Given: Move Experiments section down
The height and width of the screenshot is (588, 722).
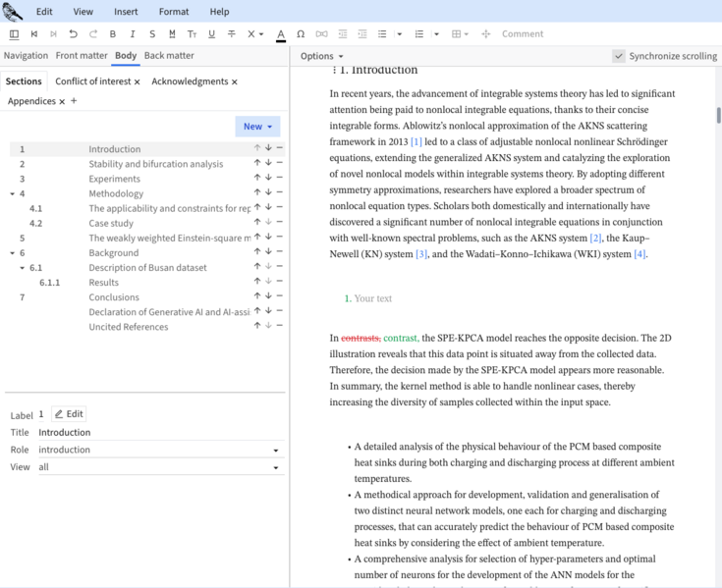Looking at the screenshot, I should 268,177.
